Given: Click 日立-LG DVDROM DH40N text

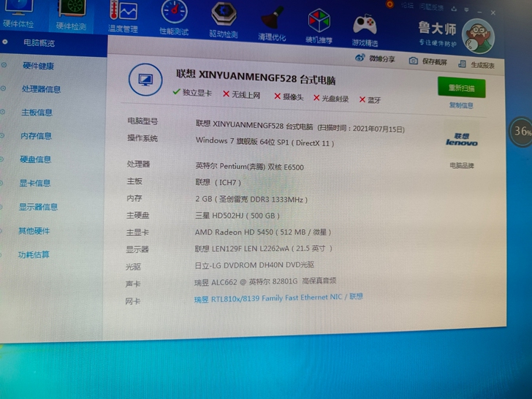Looking at the screenshot, I should [x=254, y=265].
